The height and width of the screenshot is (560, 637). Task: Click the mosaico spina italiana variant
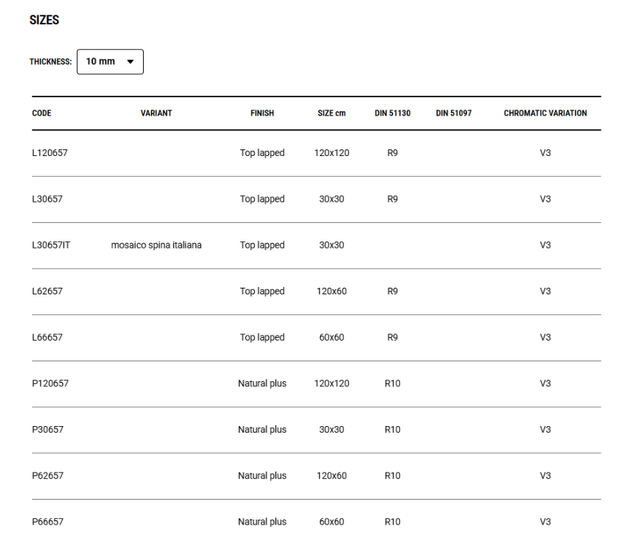tap(156, 245)
